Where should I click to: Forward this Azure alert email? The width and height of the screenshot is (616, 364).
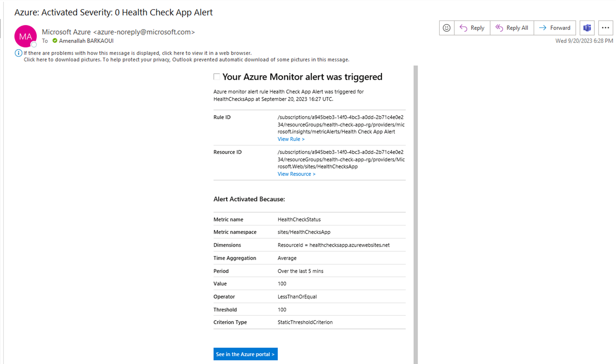(x=554, y=28)
